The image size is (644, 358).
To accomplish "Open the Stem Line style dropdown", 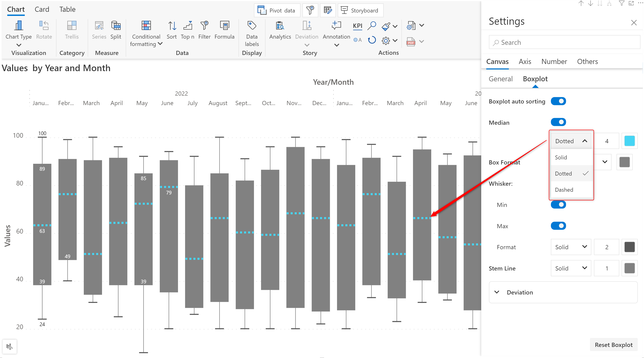I will 571,268.
